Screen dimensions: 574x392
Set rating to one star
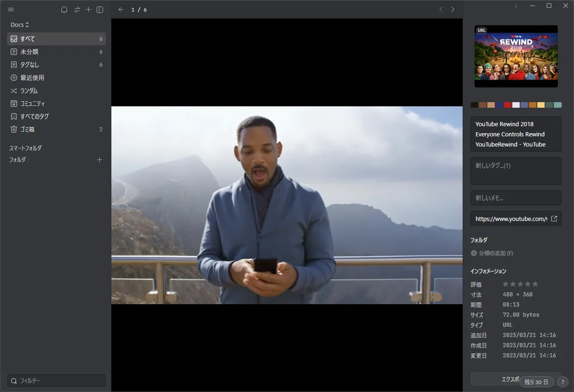click(506, 284)
